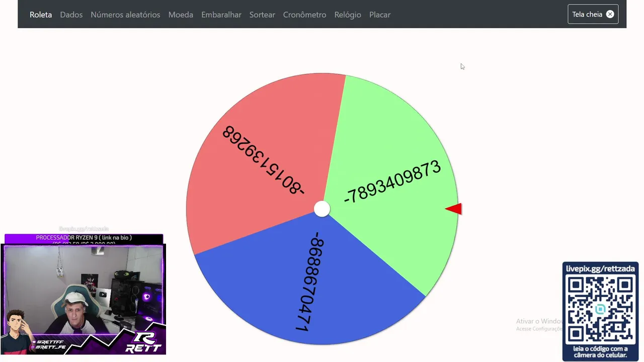Screen dimensions: 644x362
Task: Click the red pointer arrow on the wheel
Action: (454, 209)
